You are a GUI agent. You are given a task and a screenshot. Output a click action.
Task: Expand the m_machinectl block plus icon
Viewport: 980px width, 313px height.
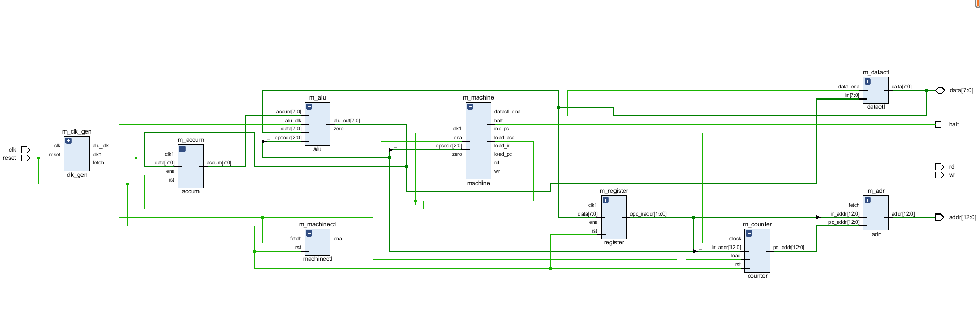(x=309, y=234)
